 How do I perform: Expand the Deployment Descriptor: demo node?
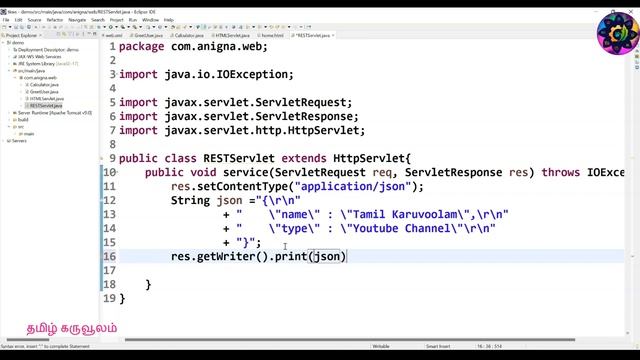9,49
